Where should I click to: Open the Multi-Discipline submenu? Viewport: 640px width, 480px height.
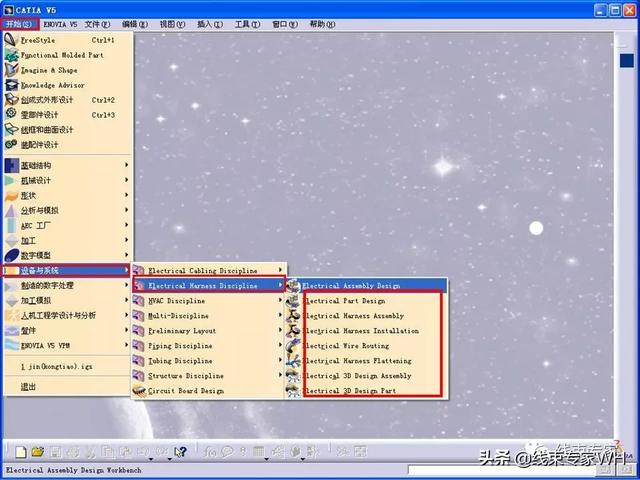(208, 316)
